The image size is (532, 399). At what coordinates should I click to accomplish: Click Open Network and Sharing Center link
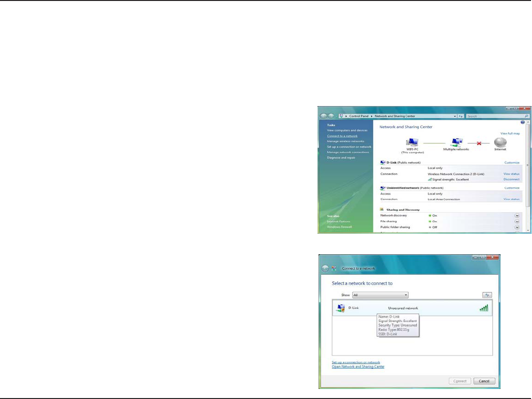point(358,367)
